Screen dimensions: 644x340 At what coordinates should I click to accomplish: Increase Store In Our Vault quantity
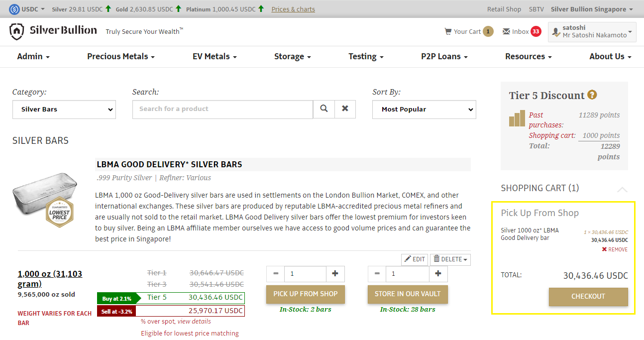click(438, 274)
